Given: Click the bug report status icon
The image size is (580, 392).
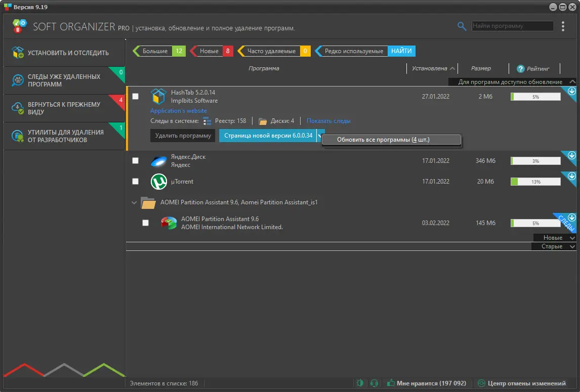Looking at the screenshot, I should (360, 383).
